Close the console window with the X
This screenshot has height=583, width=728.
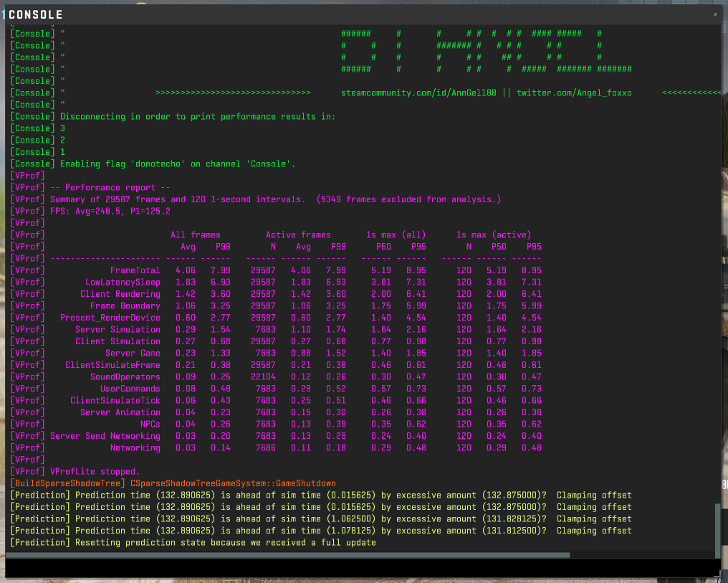(715, 14)
